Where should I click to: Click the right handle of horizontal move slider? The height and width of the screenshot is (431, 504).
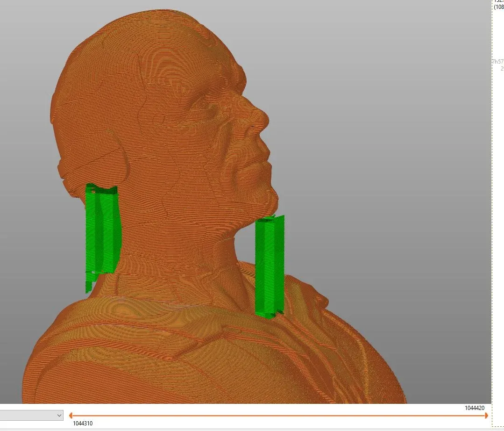tap(486, 416)
